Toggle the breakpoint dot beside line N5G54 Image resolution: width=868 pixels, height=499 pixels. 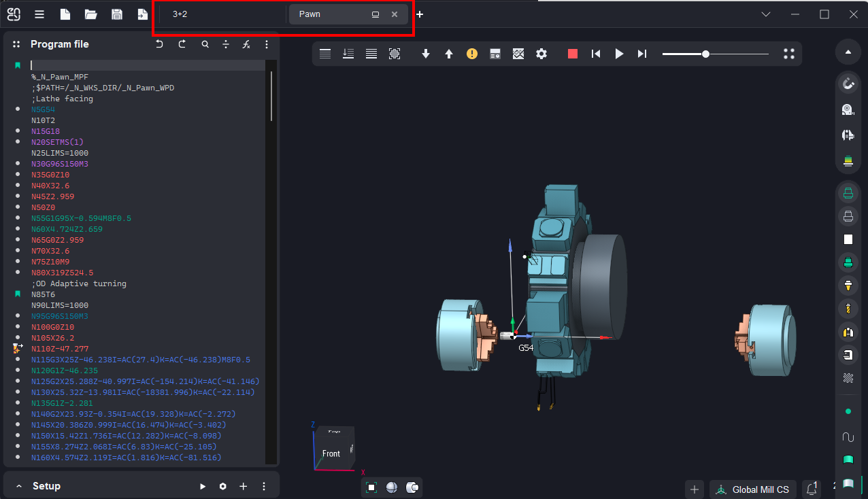17,109
